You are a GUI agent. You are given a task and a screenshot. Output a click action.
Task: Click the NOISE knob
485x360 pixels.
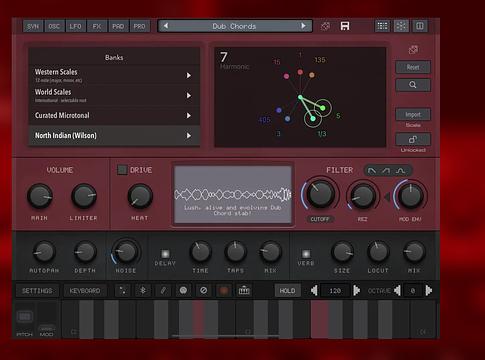126,252
